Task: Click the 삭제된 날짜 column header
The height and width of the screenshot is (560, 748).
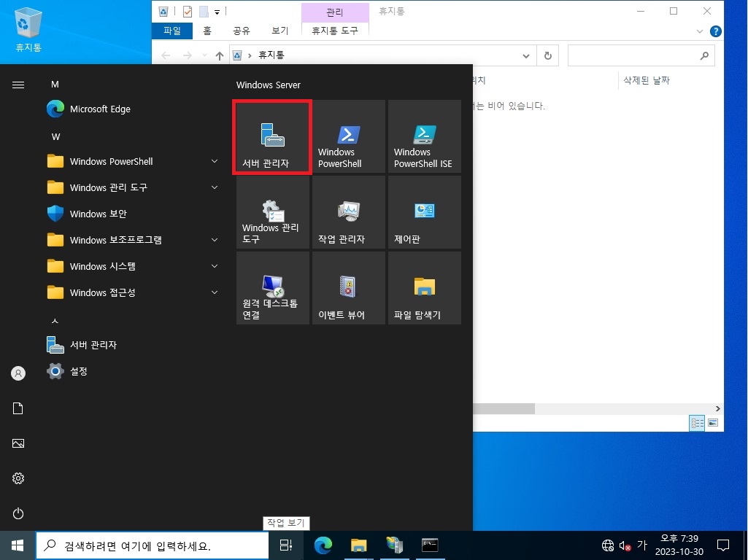Action: (x=647, y=80)
